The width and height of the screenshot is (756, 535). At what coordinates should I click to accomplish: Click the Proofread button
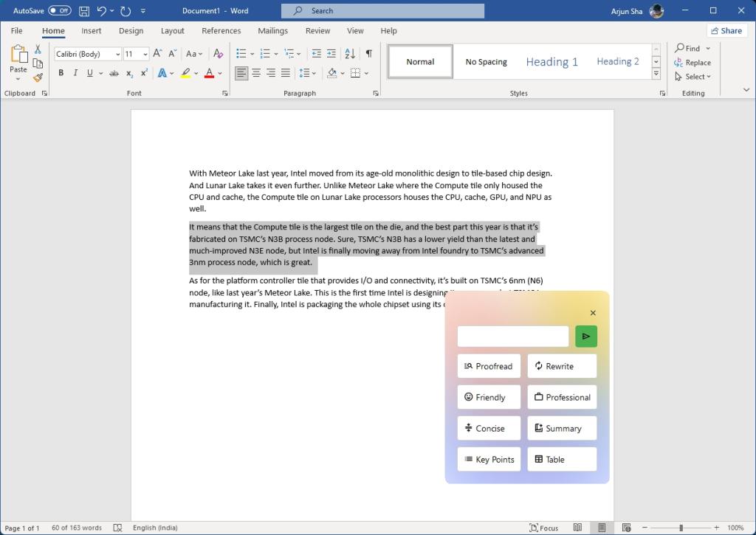(489, 366)
